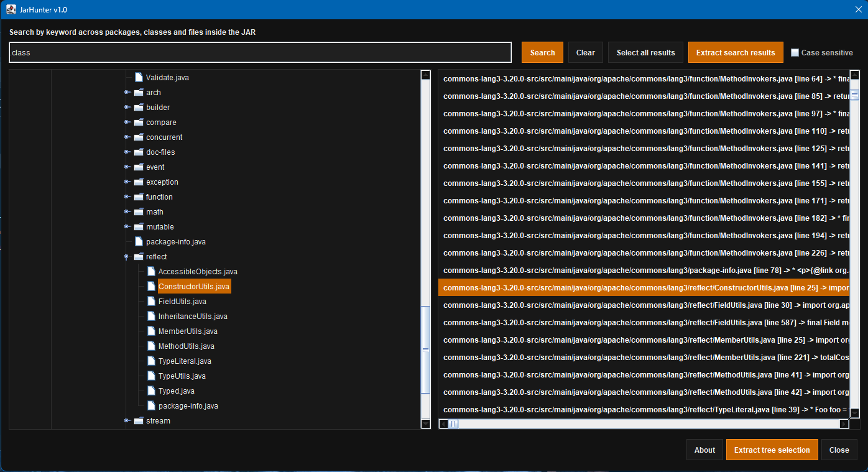Enable the Case sensitive checkbox
The width and height of the screenshot is (868, 472).
(795, 53)
